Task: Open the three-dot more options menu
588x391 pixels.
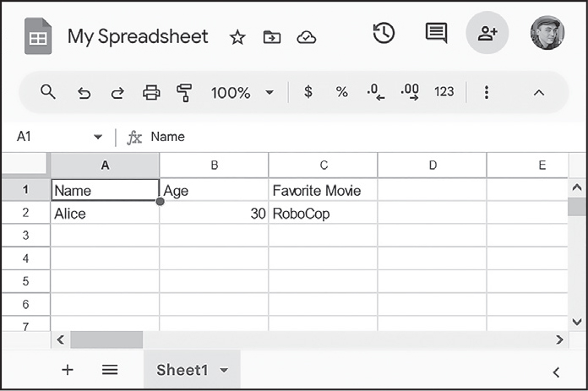Action: 487,92
